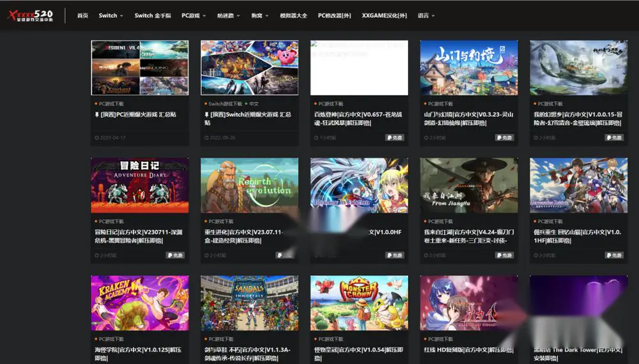Expand the Switch dropdown menu
This screenshot has height=364, width=639.
click(x=111, y=15)
